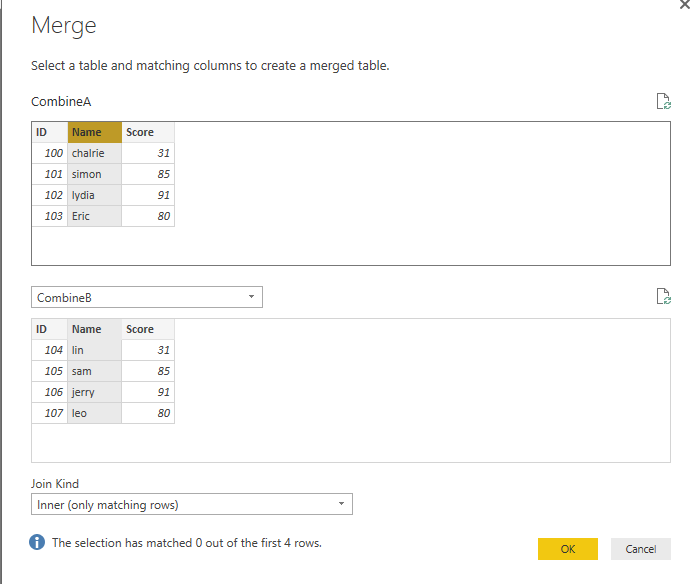This screenshot has width=690, height=584.
Task: Select the ID column header in CombineB
Action: pyautogui.click(x=50, y=329)
